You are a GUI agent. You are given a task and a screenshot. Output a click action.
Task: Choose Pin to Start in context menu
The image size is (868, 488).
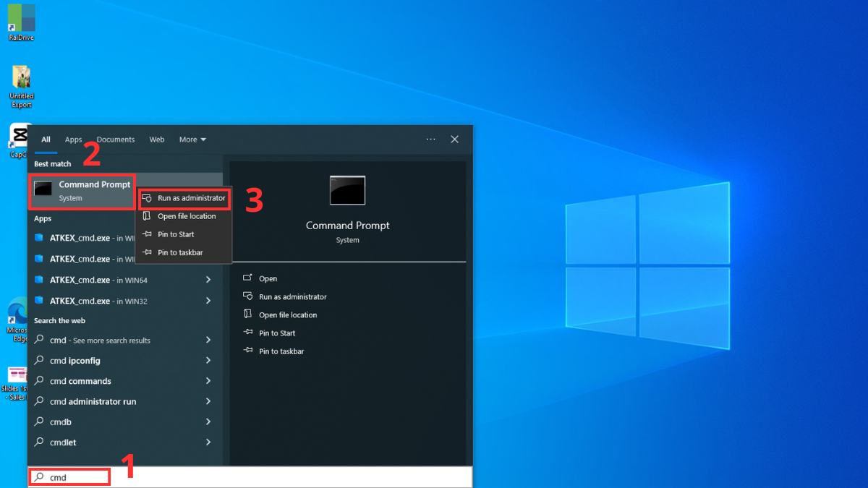pos(184,234)
